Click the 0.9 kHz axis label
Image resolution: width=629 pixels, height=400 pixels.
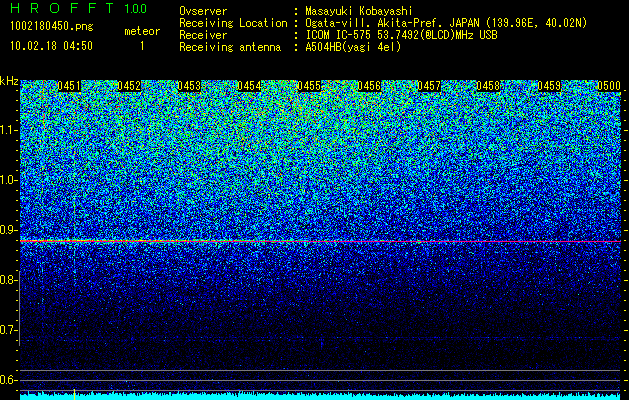pyautogui.click(x=8, y=230)
